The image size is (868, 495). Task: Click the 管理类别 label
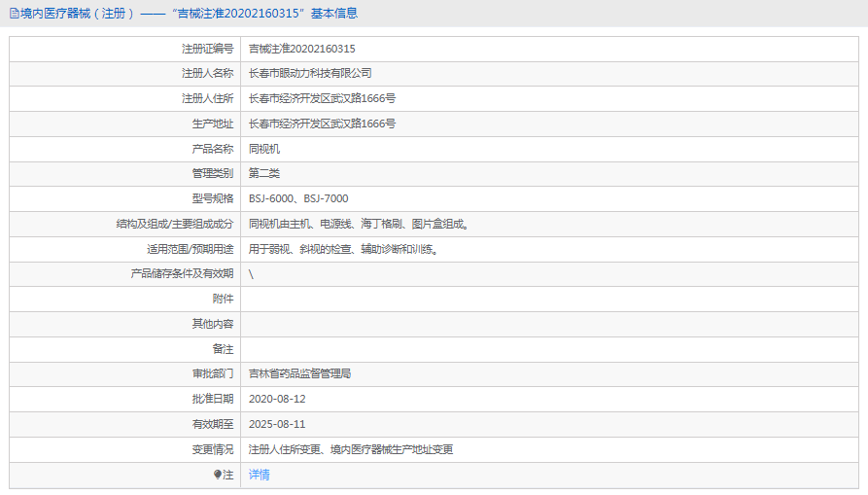pos(213,173)
